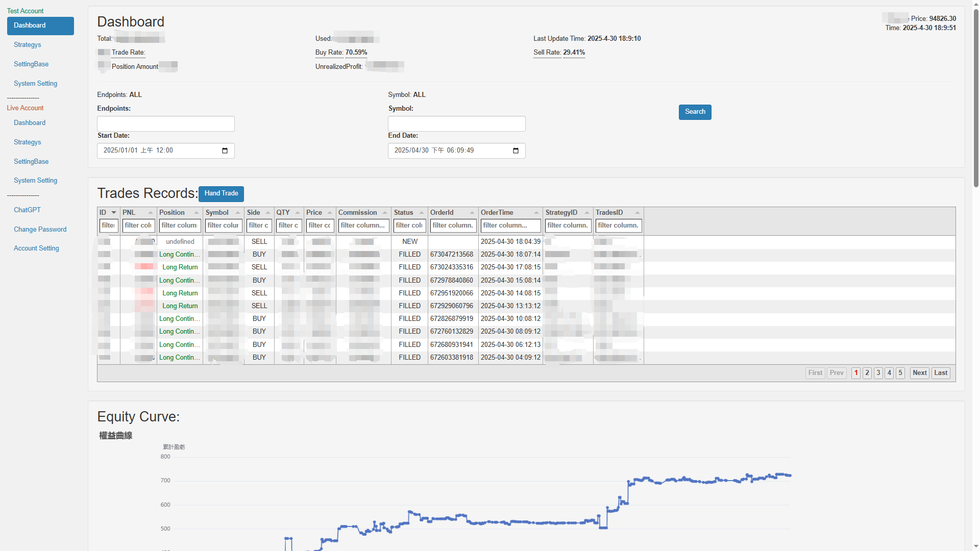Go to page 2 of trades
980x551 pixels.
coord(867,373)
